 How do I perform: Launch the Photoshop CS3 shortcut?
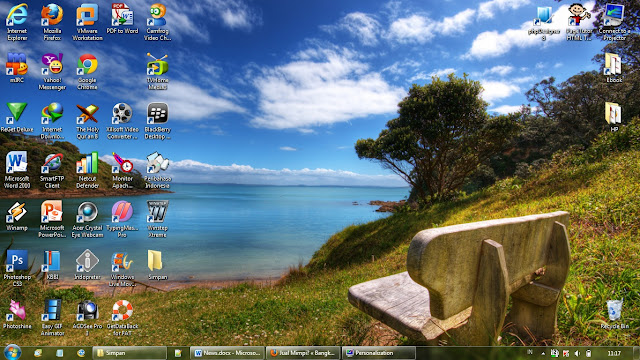pos(17,268)
